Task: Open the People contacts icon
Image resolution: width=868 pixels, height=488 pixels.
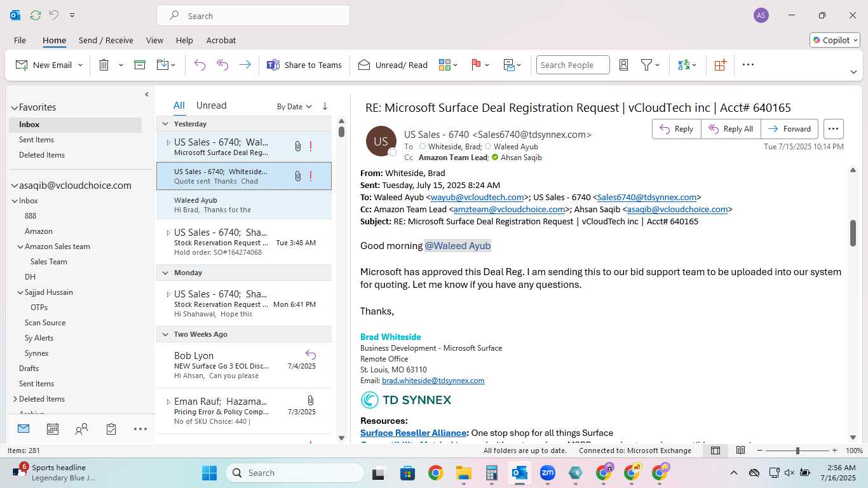Action: (81, 430)
